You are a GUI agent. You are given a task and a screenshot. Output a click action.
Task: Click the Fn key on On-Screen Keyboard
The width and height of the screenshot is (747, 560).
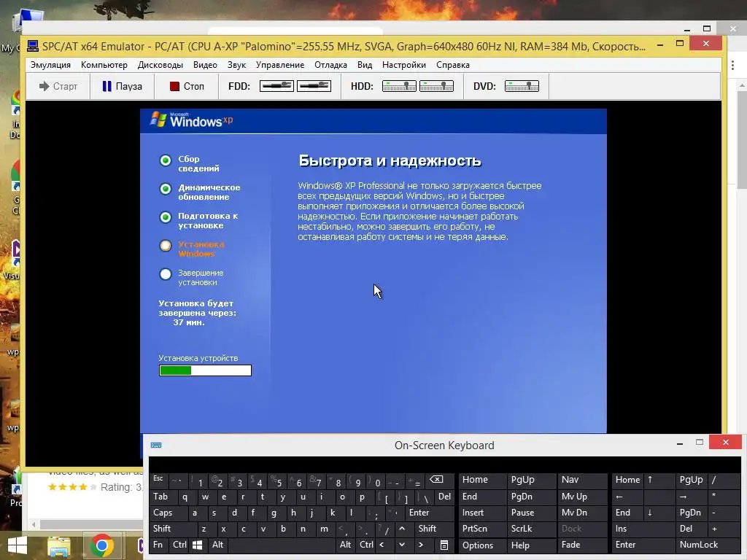(158, 545)
